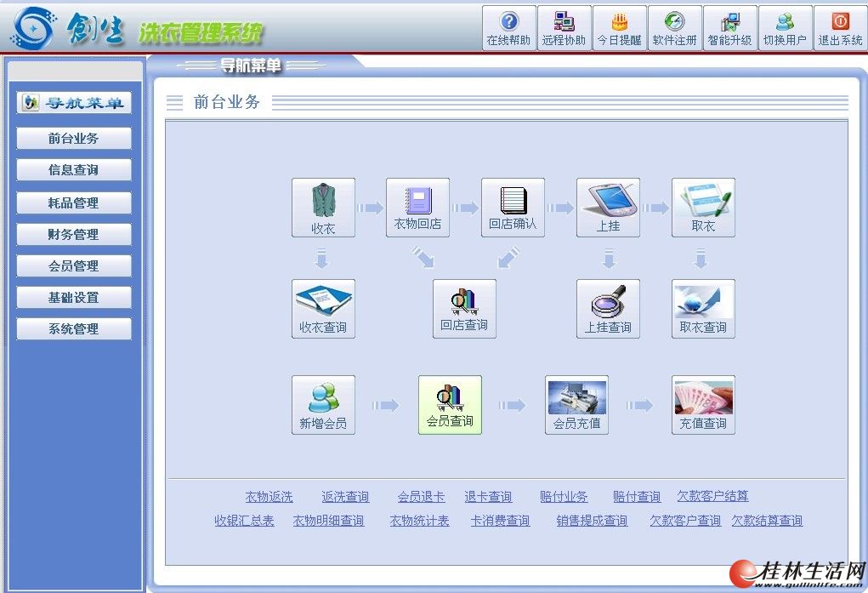Open 今日提醒 from the toolbar
Image resolution: width=868 pixels, height=593 pixels.
[x=619, y=28]
